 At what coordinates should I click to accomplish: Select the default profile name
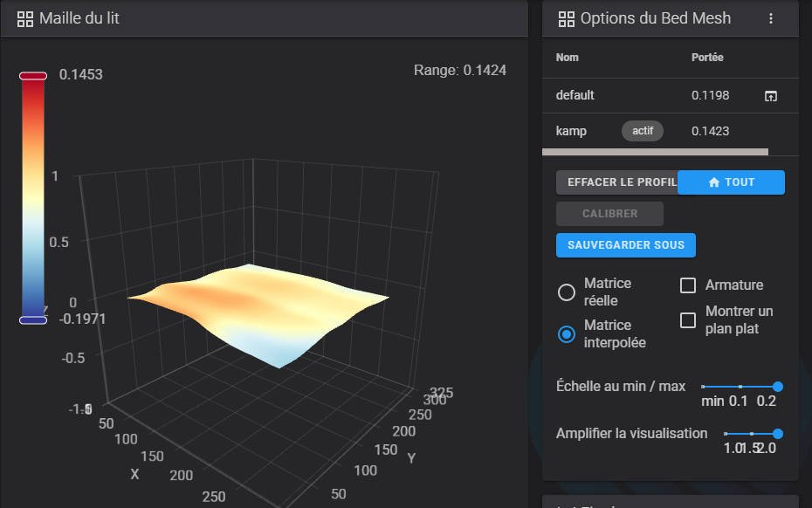point(575,95)
